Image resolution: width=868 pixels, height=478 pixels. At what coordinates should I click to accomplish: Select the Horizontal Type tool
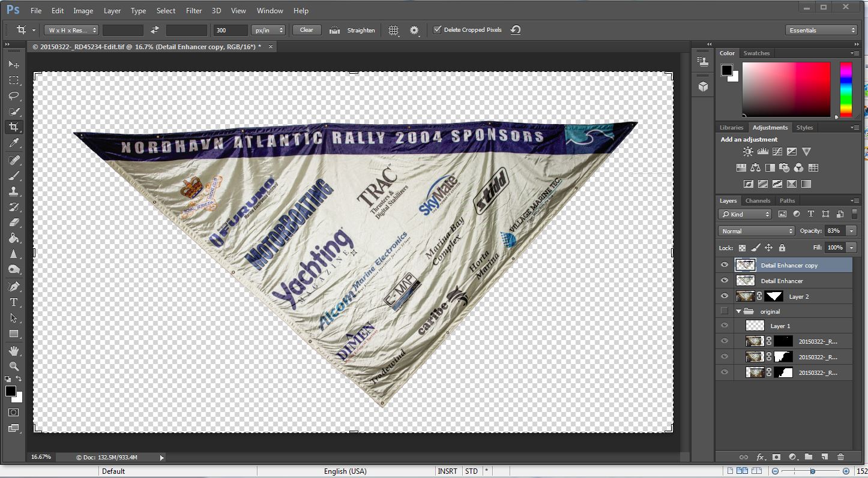click(13, 302)
